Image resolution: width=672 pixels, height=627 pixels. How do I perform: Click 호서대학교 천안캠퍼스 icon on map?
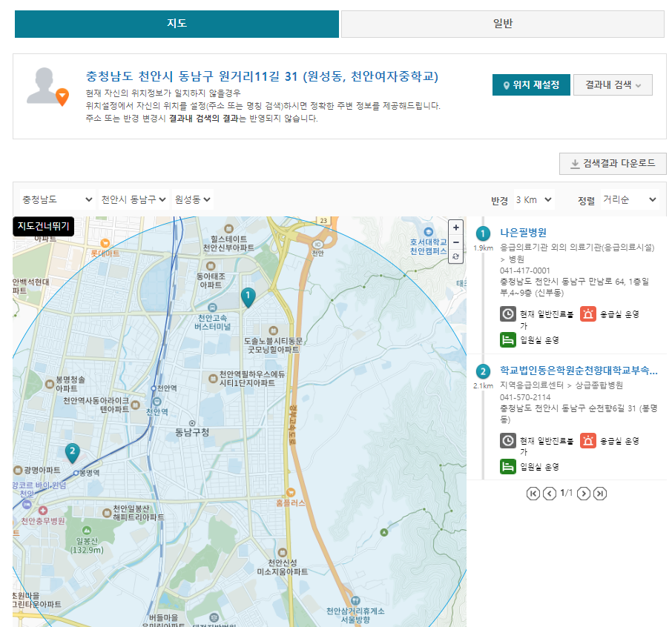pyautogui.click(x=428, y=232)
